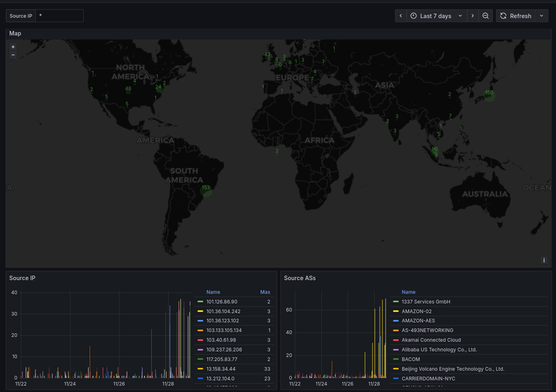Zoom out on the map
This screenshot has height=392, width=556.
(x=13, y=55)
